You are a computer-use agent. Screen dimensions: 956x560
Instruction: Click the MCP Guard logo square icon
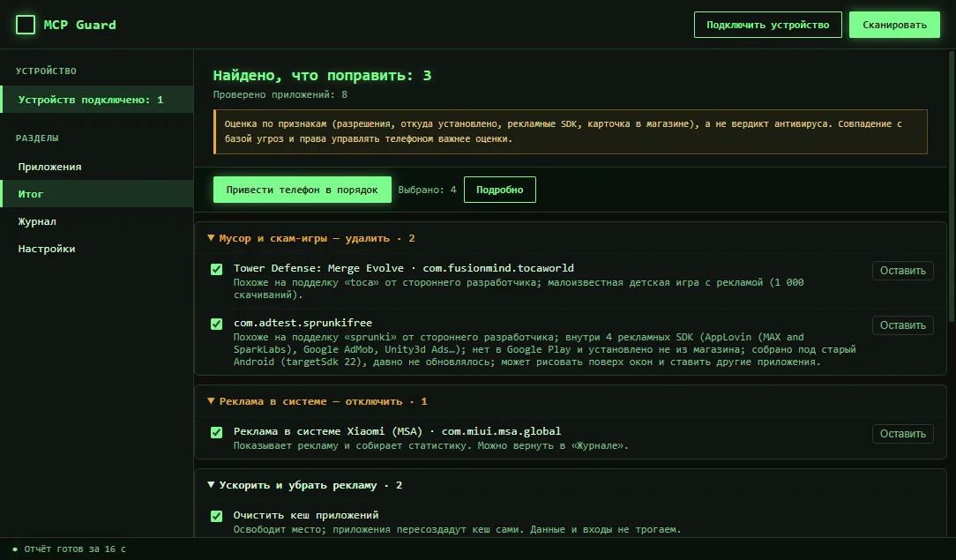point(25,25)
